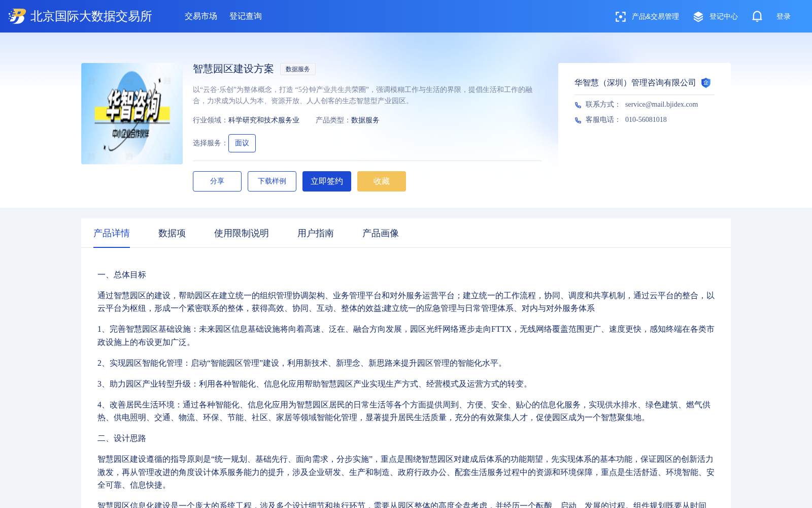This screenshot has height=508, width=812.
Task: Click the email service@mail.bjidex.com
Action: pyautogui.click(x=661, y=105)
